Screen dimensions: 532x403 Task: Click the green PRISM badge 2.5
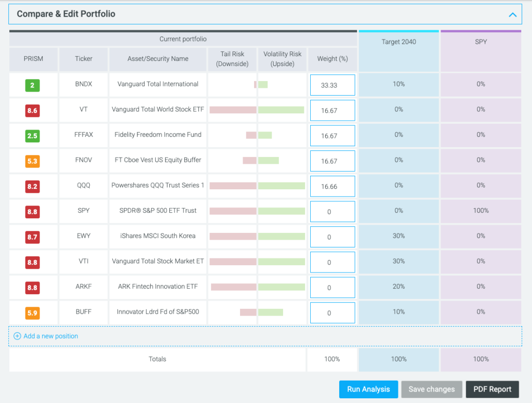(x=33, y=136)
